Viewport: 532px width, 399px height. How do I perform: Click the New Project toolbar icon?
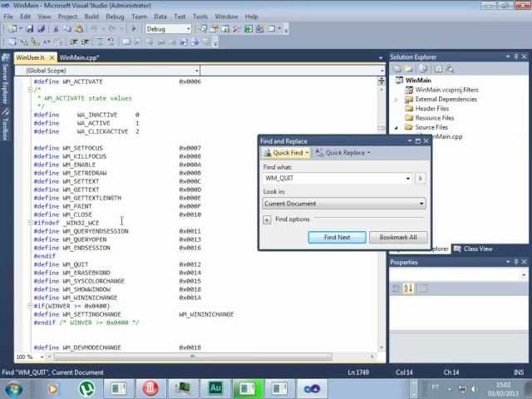(x=12, y=29)
